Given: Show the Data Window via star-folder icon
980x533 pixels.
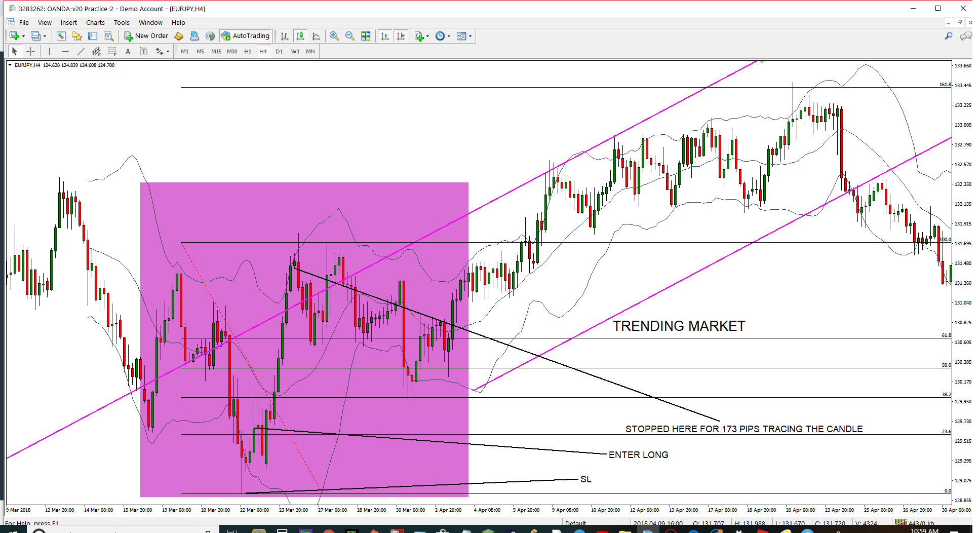Looking at the screenshot, I should (77, 36).
